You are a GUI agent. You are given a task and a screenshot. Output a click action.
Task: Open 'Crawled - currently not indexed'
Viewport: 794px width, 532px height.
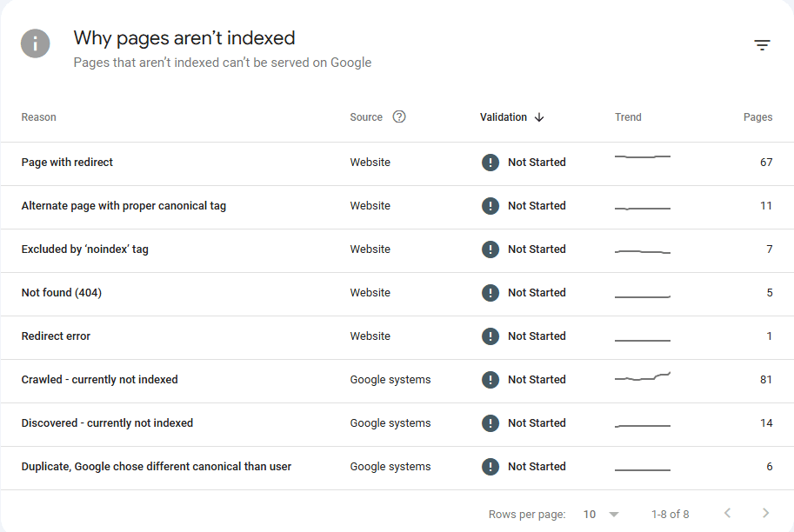click(x=99, y=380)
